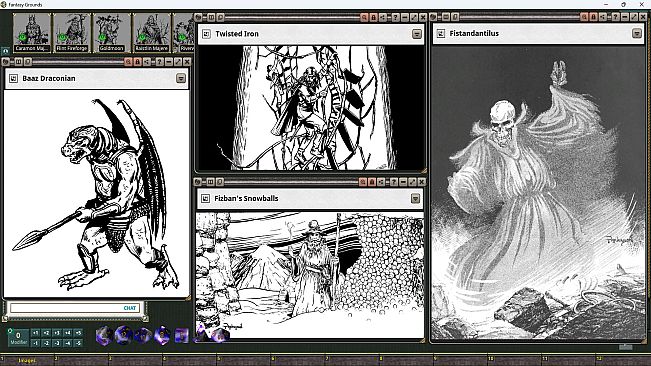The image size is (651, 366).
Task: Click the +5 modifier button
Action: click(78, 333)
